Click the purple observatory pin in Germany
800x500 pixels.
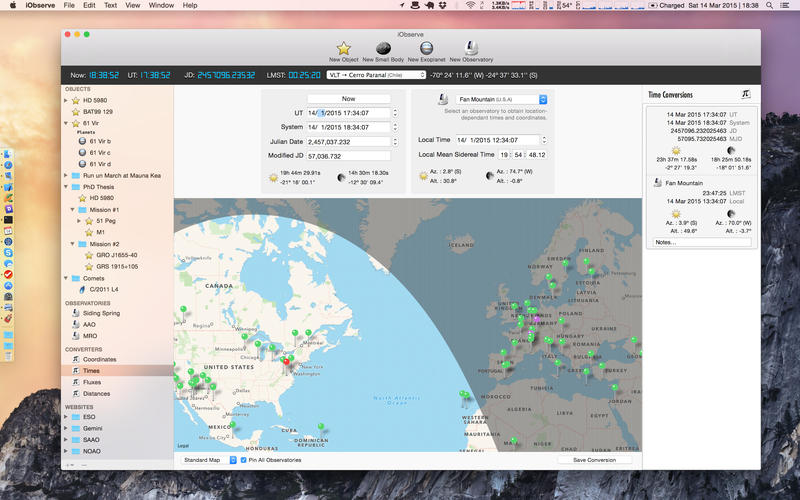pyautogui.click(x=537, y=319)
